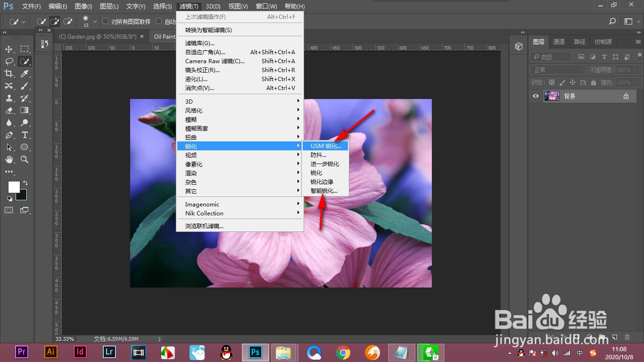Hide the 背景 layer with eye icon
Image resolution: width=644 pixels, height=362 pixels.
coord(536,96)
